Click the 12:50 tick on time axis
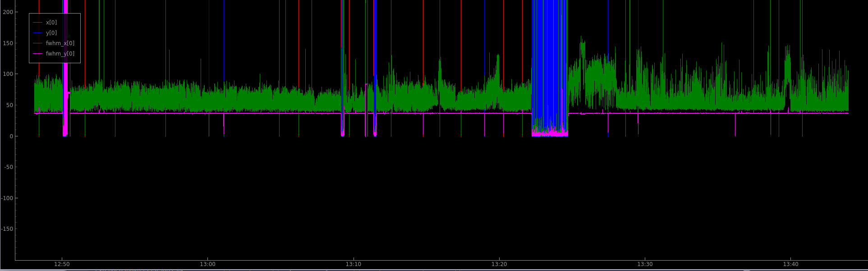 (62, 264)
